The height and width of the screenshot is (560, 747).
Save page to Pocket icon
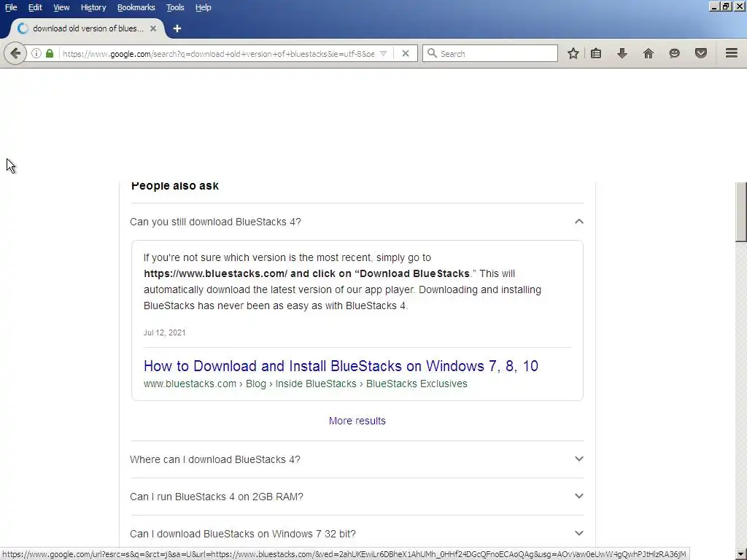[701, 53]
